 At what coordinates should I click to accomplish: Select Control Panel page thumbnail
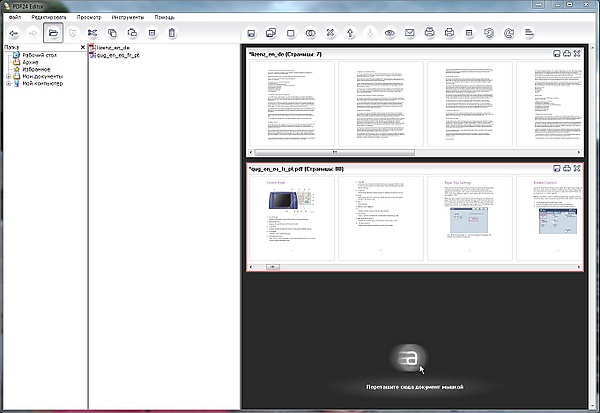pos(290,219)
